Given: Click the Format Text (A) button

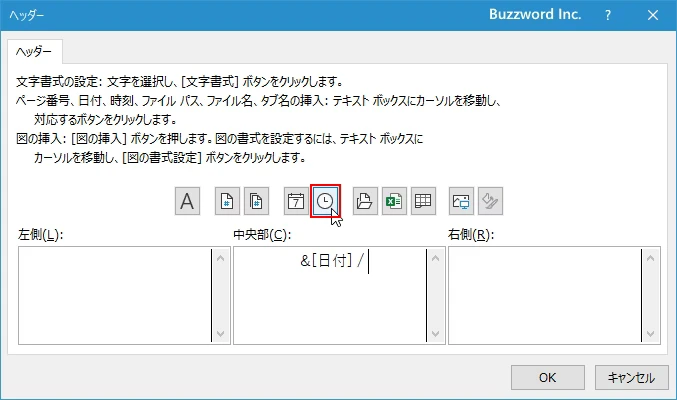Looking at the screenshot, I should click(187, 201).
